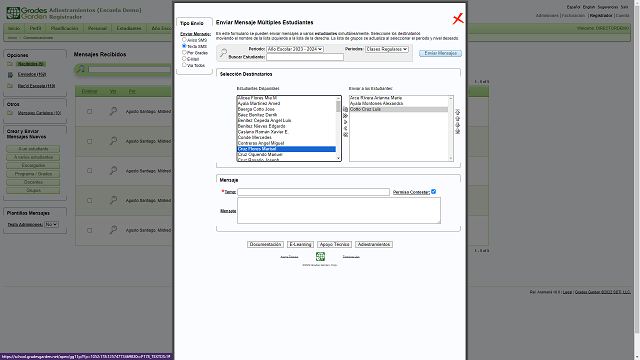
Task: Select Contreras Angel Miguel in list
Action: tap(287, 143)
